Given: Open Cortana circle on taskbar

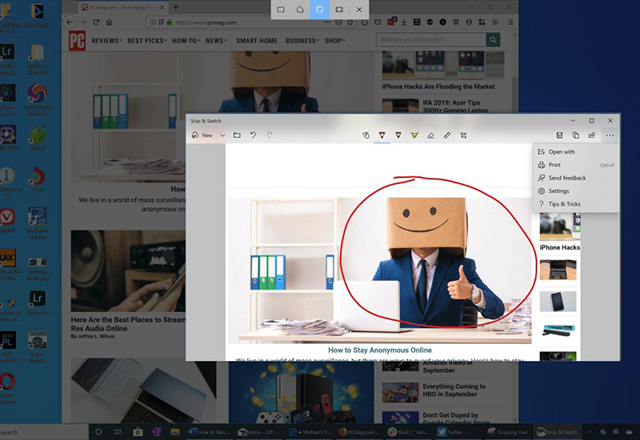Looking at the screenshot, I should click(98, 432).
